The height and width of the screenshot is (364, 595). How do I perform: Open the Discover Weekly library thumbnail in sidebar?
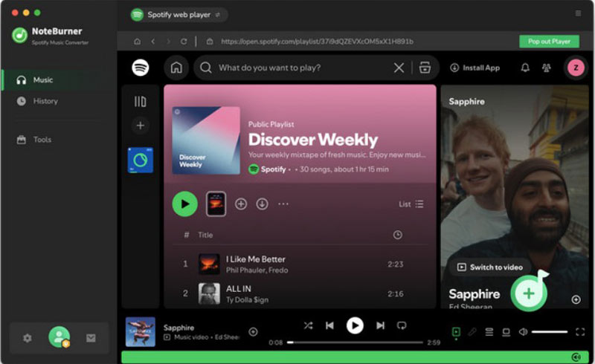click(x=141, y=160)
